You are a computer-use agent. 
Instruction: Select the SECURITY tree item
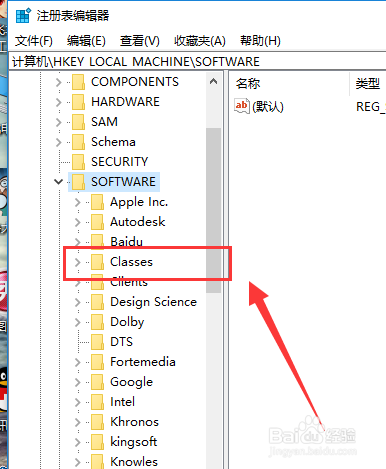point(119,162)
